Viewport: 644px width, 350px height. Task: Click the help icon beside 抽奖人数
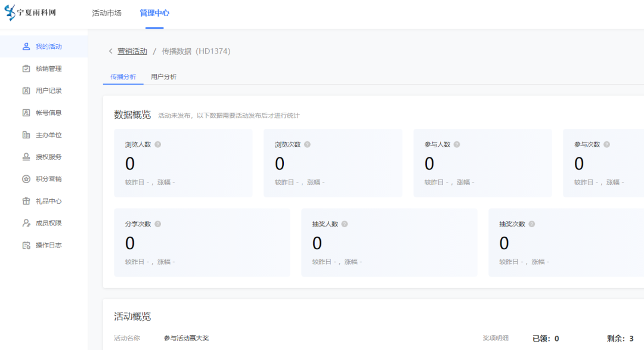345,224
